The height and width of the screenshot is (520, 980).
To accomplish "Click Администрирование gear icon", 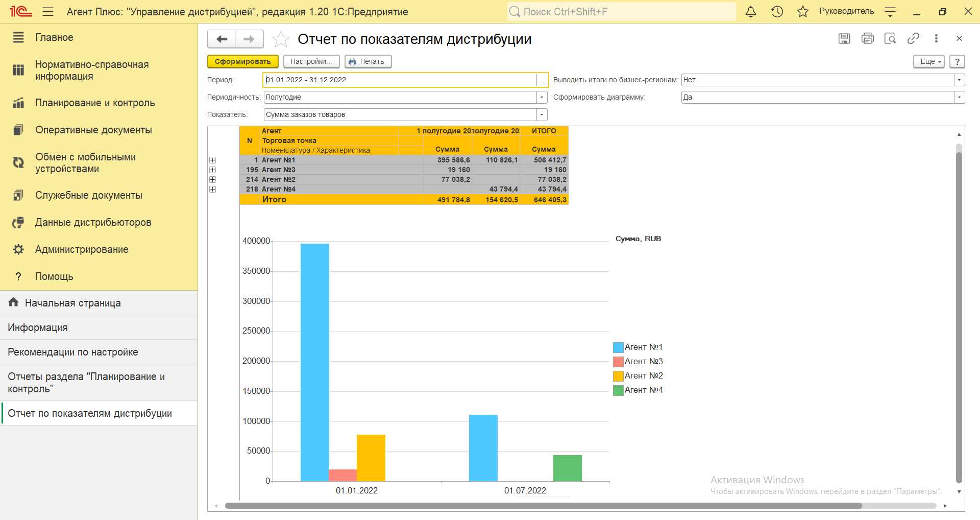I will [18, 249].
